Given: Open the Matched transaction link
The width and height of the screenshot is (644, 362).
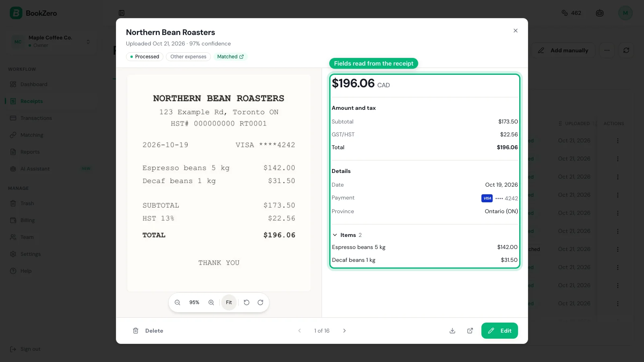Looking at the screenshot, I should 230,57.
